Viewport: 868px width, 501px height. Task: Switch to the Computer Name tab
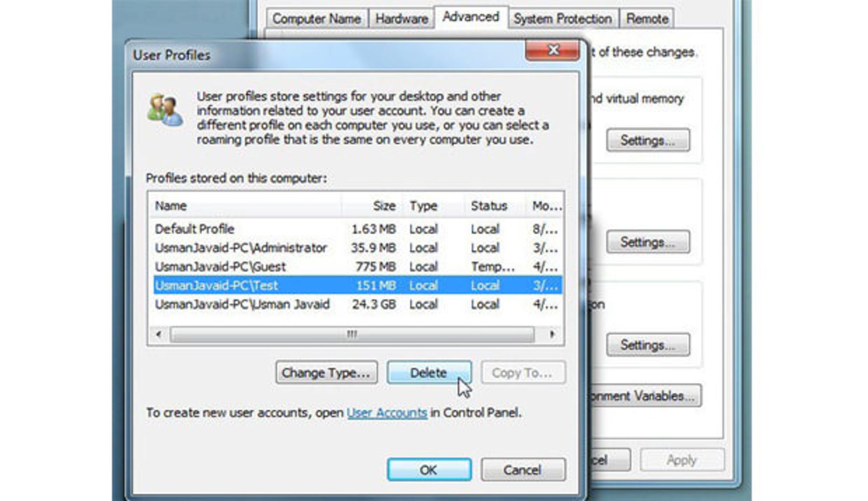[316, 18]
